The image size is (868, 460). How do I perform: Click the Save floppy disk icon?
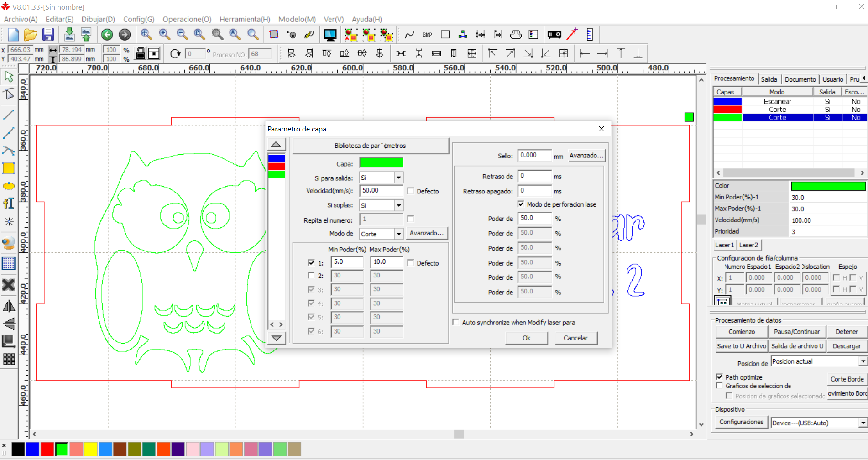point(48,35)
